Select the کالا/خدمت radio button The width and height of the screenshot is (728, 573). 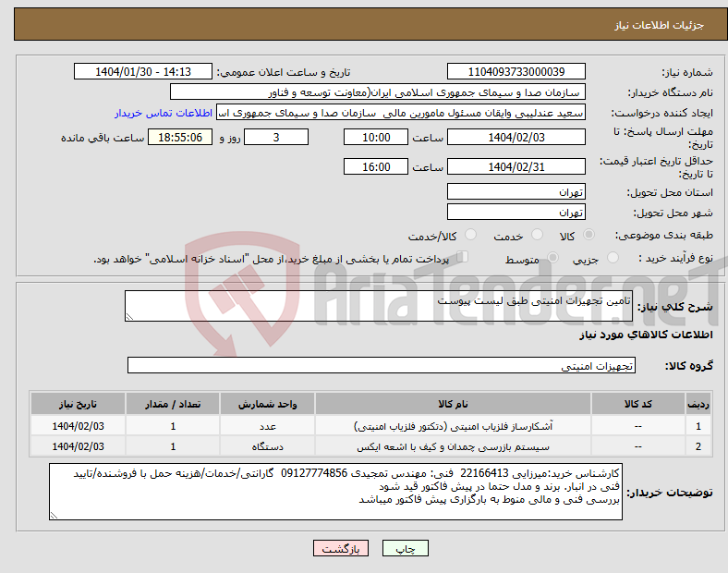pyautogui.click(x=471, y=235)
